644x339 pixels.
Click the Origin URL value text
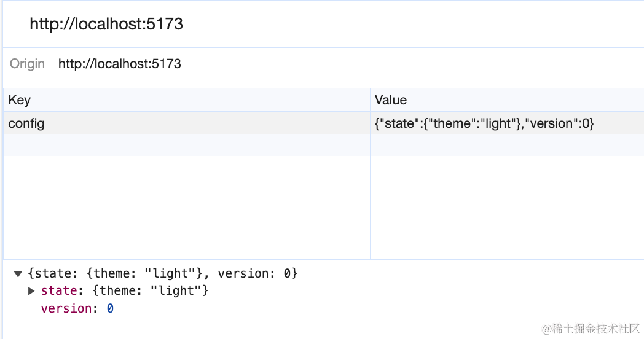tap(120, 64)
